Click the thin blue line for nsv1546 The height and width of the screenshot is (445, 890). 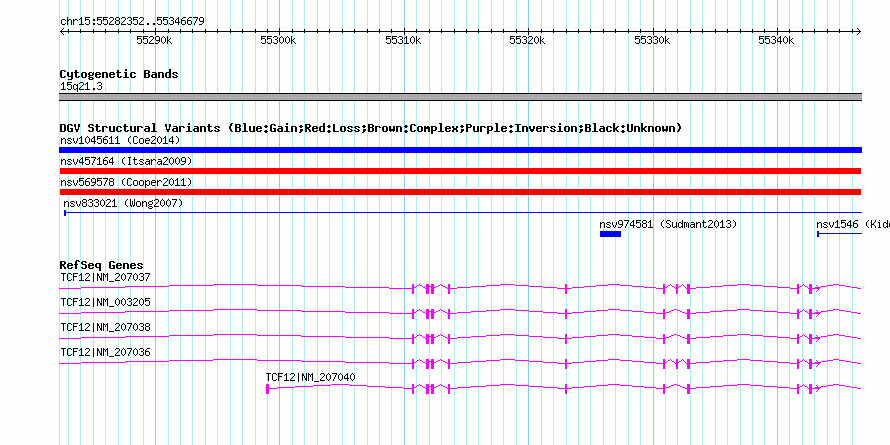(x=839, y=234)
